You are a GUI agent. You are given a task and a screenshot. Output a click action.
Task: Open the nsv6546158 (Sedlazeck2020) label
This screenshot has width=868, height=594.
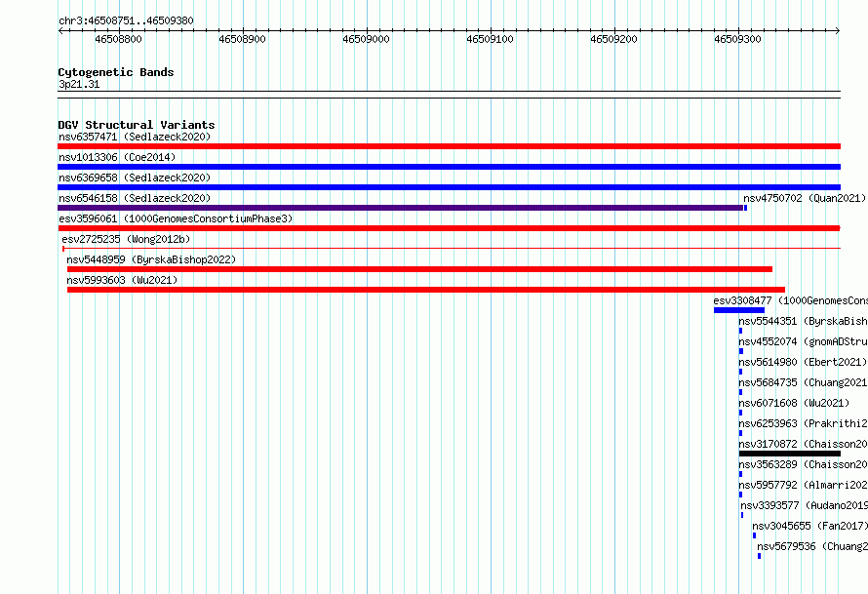coord(135,198)
